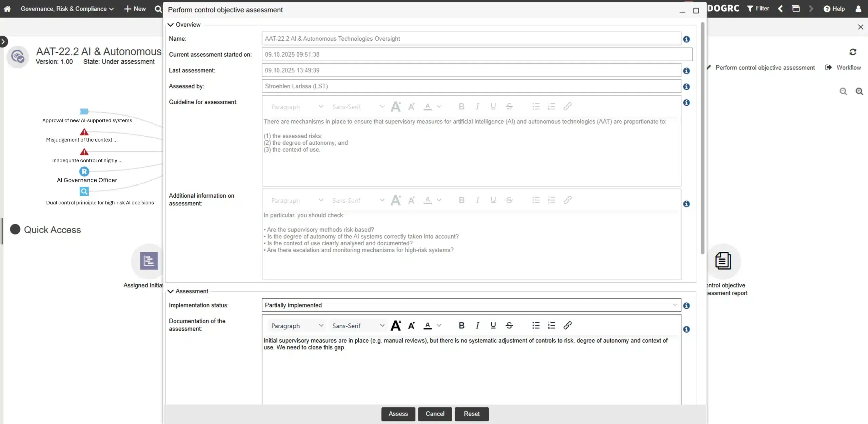Open the Help menu
Screen dimensions: 868x424
tap(834, 9)
